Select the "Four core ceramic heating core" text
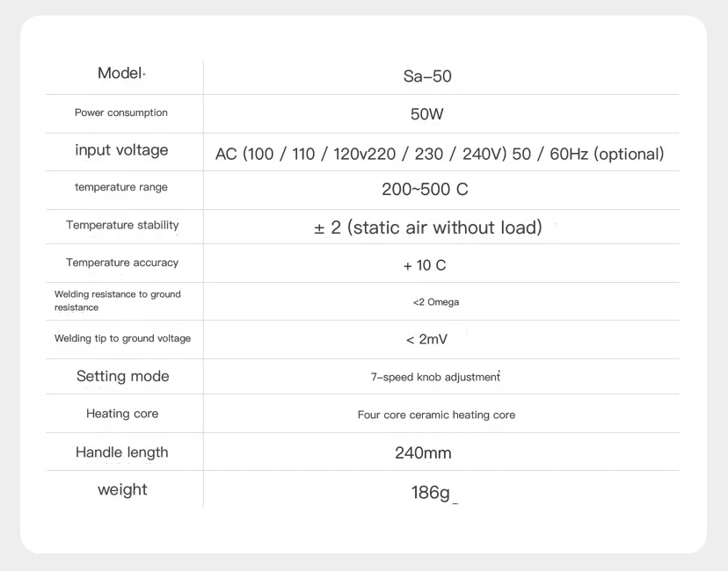This screenshot has width=728, height=571. click(436, 415)
